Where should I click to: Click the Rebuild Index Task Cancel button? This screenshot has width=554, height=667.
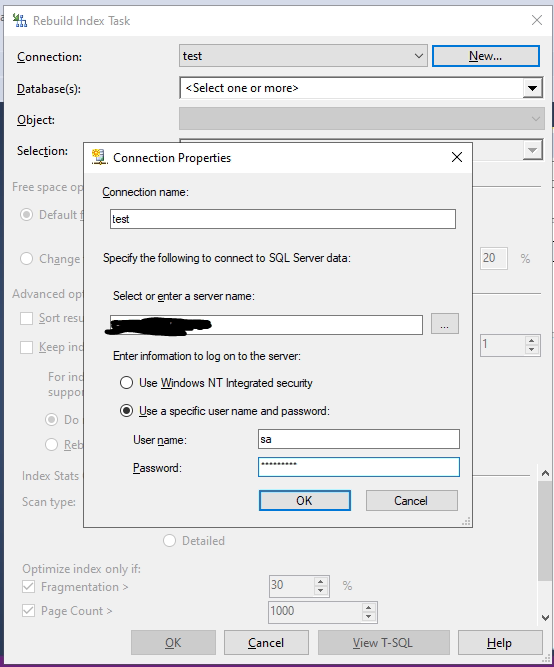[x=266, y=643]
